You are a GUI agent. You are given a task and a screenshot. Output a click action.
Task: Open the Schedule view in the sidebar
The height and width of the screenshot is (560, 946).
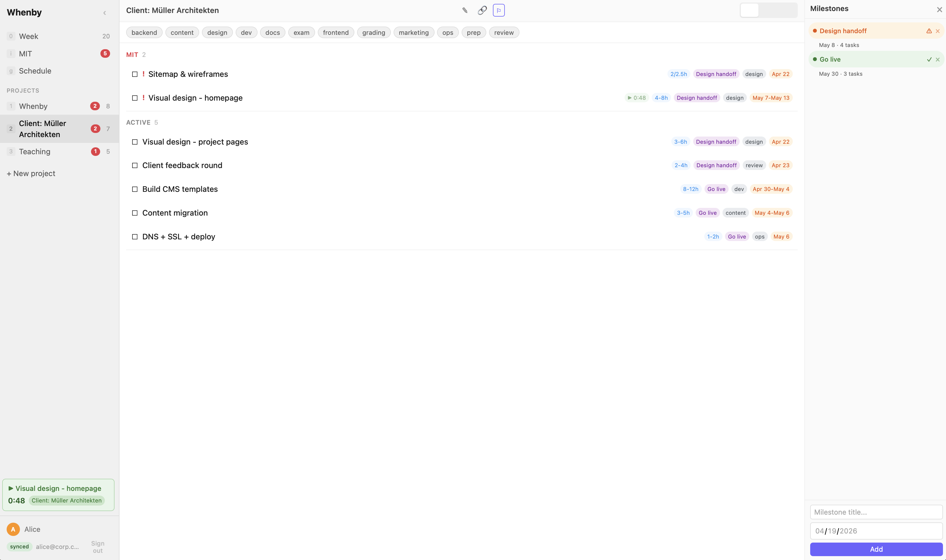coord(35,70)
